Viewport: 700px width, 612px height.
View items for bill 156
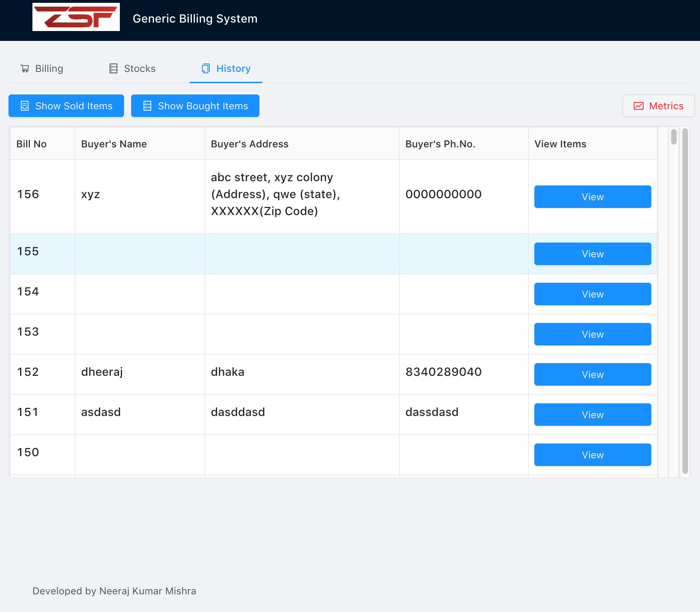pyautogui.click(x=592, y=197)
